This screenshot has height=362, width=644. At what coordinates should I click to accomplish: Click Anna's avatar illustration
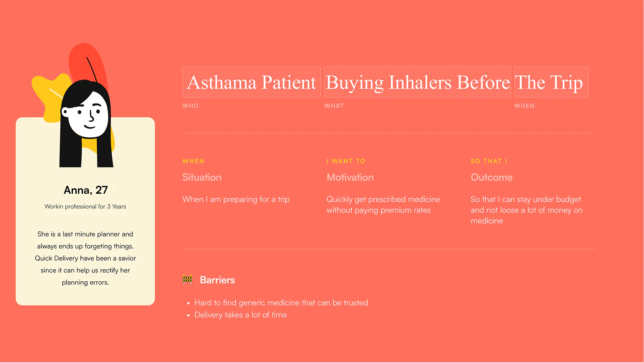(x=86, y=124)
